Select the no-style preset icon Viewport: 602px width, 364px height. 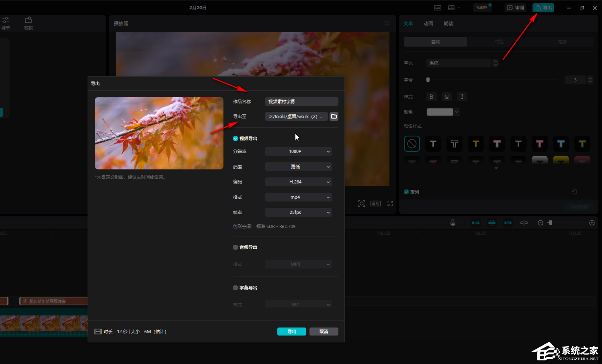pos(412,144)
